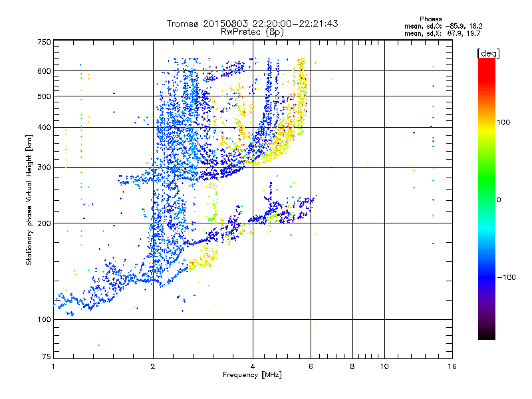Click the x-axis tick label '10'

click(384, 366)
